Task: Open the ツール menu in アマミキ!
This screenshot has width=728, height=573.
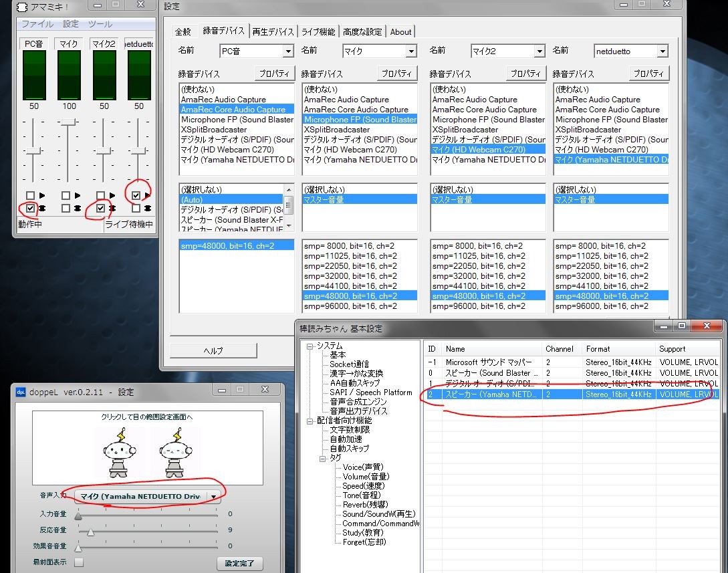Action: [x=100, y=24]
